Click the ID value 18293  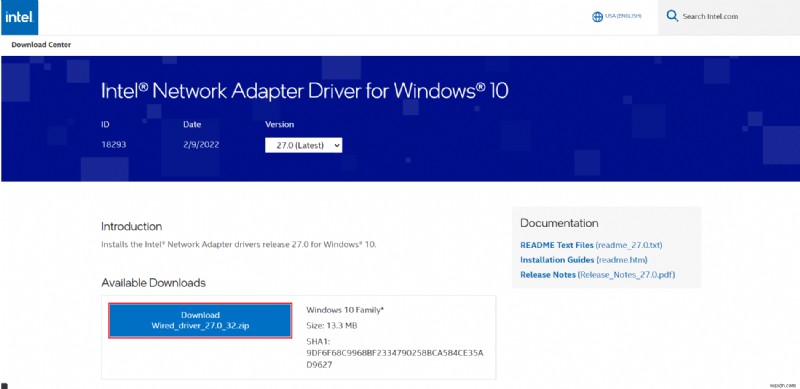coord(114,144)
